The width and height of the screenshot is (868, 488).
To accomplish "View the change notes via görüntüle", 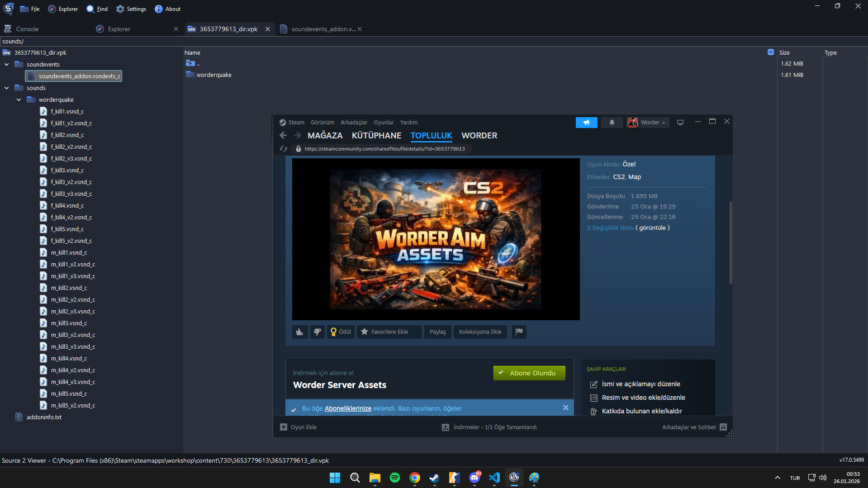I will tap(652, 228).
